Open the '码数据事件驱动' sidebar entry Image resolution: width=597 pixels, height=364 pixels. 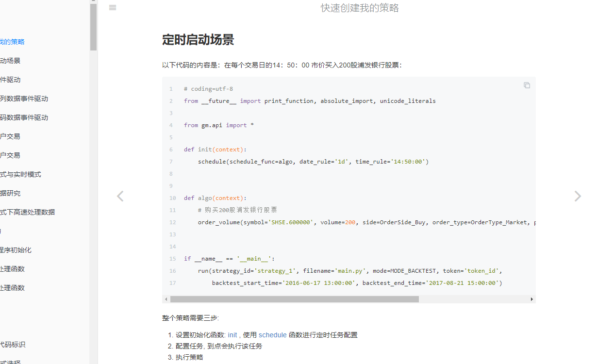coord(24,117)
